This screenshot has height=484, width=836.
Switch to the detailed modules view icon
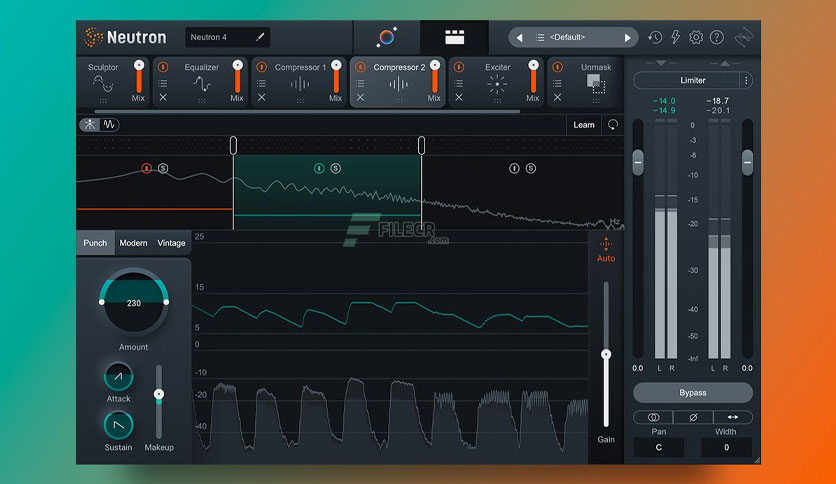tap(454, 37)
